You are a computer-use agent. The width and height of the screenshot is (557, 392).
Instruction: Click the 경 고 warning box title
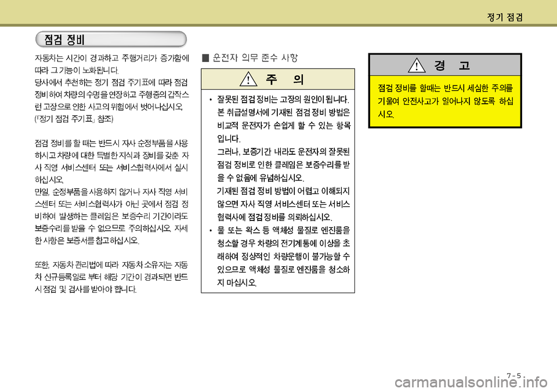click(452, 66)
